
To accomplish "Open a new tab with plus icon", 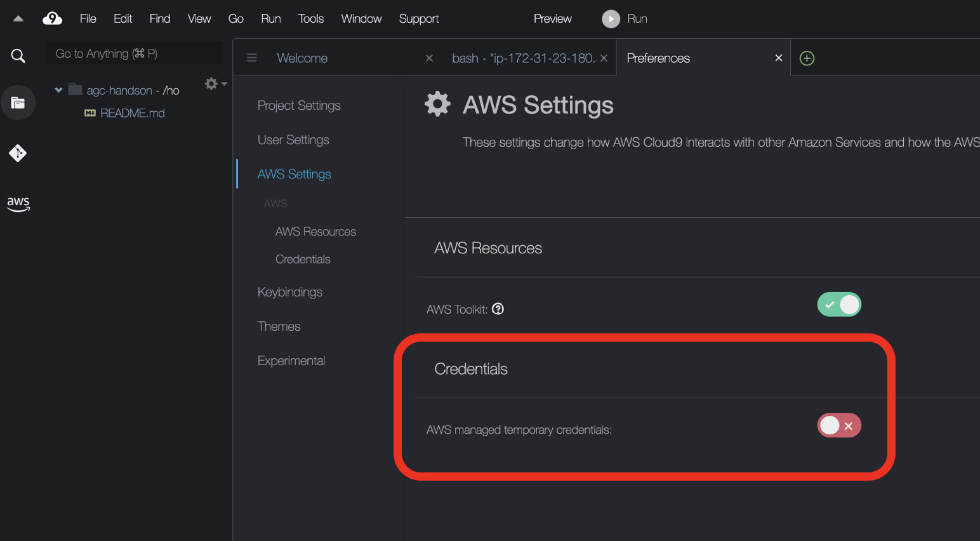I will tap(807, 58).
